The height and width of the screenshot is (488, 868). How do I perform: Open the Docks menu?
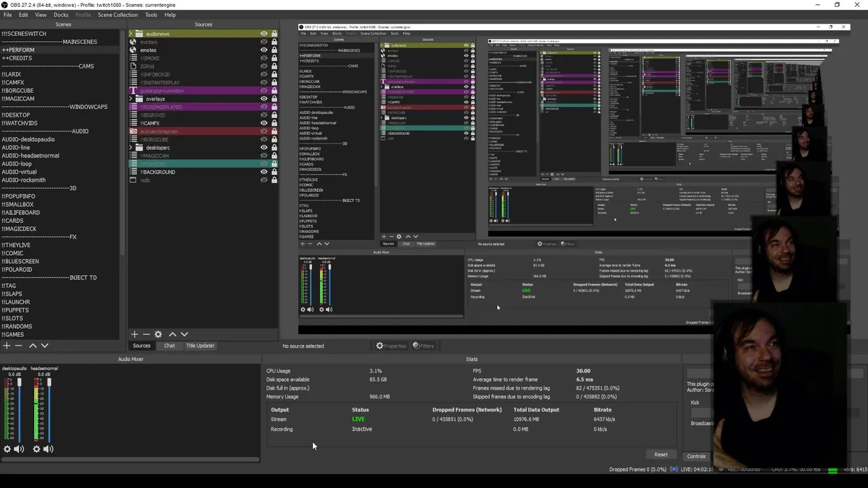pos(61,15)
